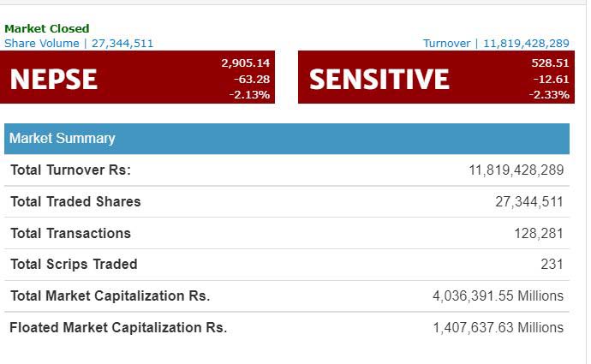The image size is (591, 364).
Task: Select the Total Traded Shares row label
Action: point(75,202)
